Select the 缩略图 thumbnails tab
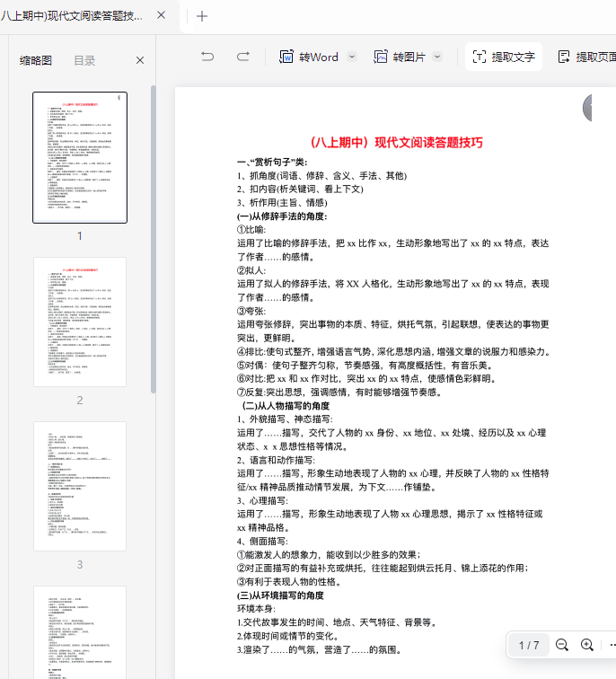The height and width of the screenshot is (679, 616). point(36,60)
